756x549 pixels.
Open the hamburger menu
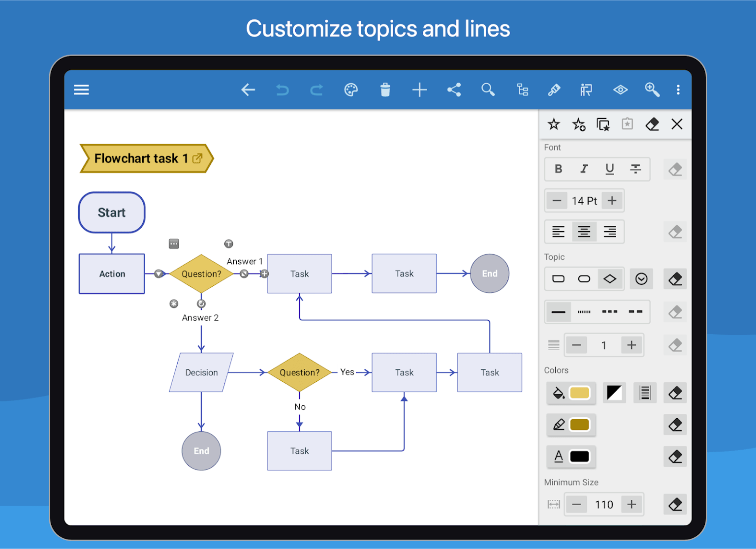[81, 90]
